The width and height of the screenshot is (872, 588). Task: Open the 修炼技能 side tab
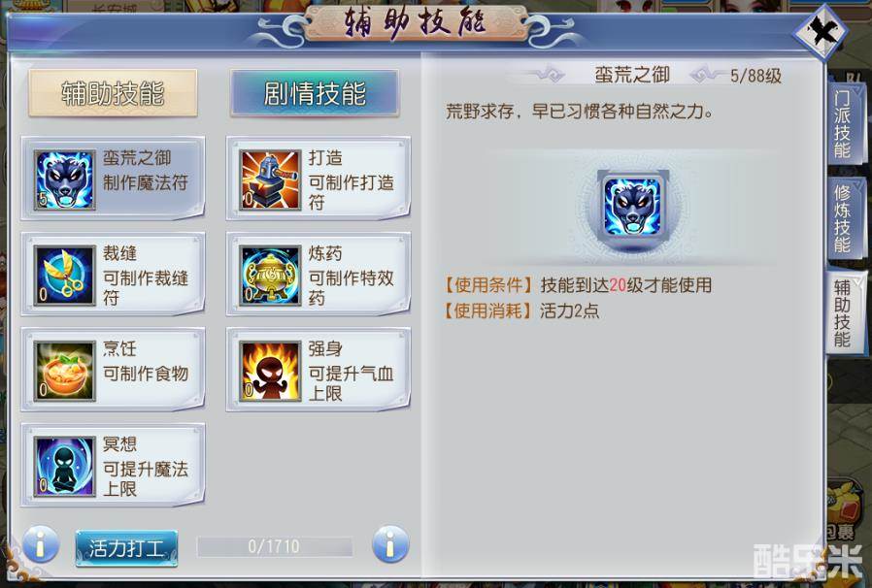click(x=843, y=219)
